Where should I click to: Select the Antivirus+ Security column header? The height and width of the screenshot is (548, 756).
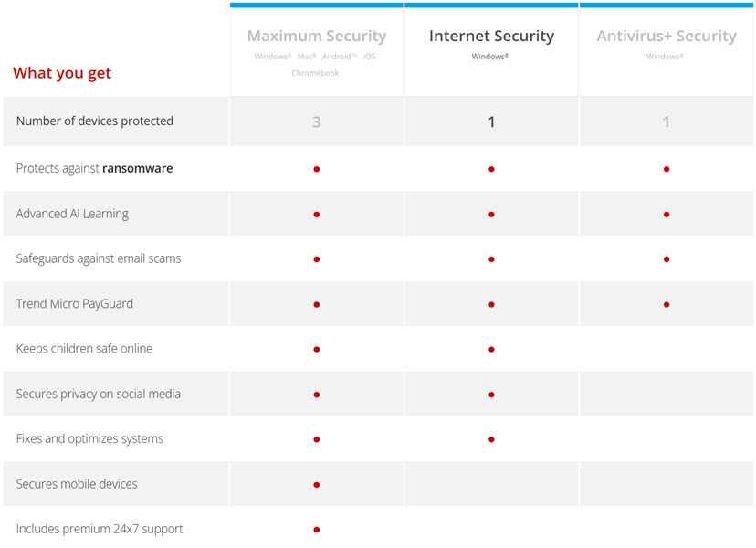667,37
